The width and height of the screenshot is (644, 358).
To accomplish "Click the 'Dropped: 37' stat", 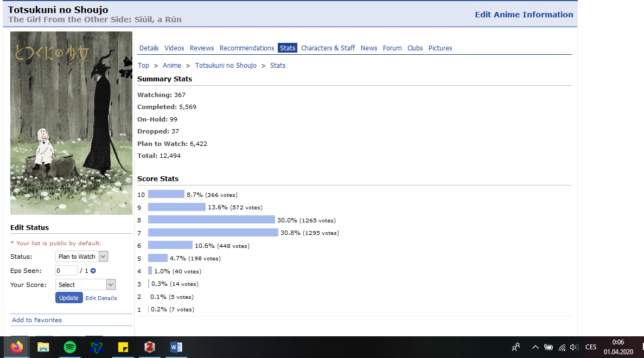I will (x=158, y=131).
